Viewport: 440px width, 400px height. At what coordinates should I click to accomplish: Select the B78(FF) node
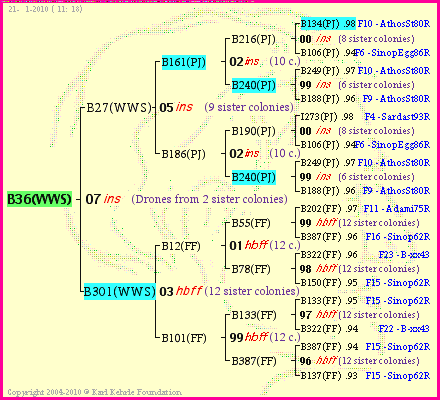(x=251, y=269)
